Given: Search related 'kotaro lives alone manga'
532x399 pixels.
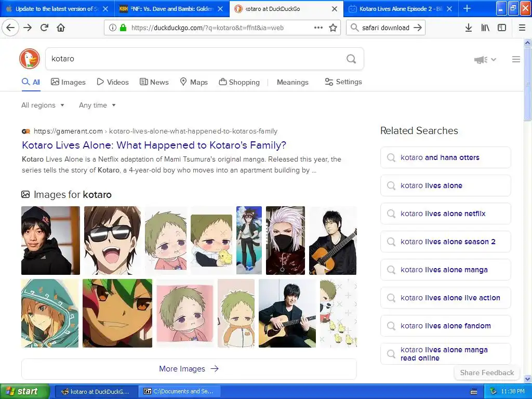Looking at the screenshot, I should click(x=445, y=270).
